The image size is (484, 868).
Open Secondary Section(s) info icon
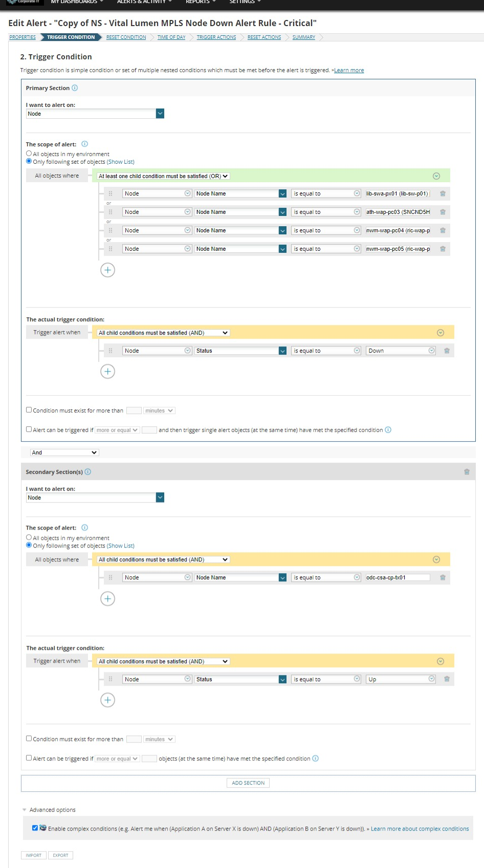coord(88,472)
